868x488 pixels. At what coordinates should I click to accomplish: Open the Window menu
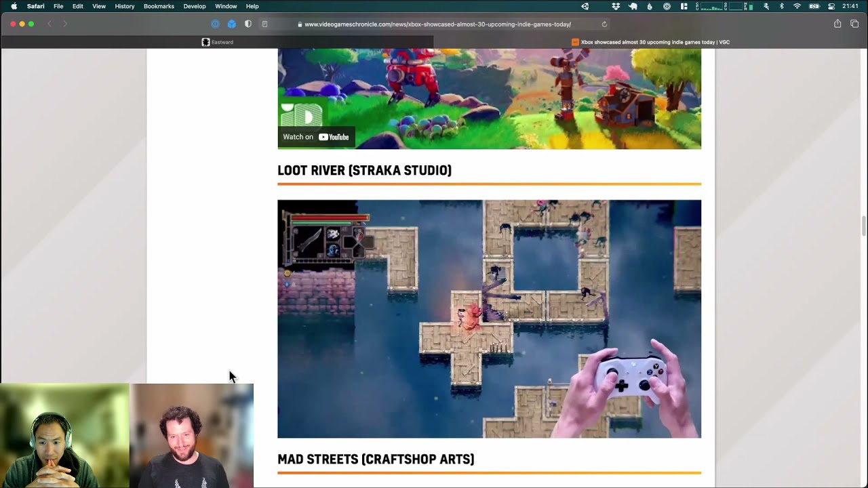pyautogui.click(x=226, y=6)
